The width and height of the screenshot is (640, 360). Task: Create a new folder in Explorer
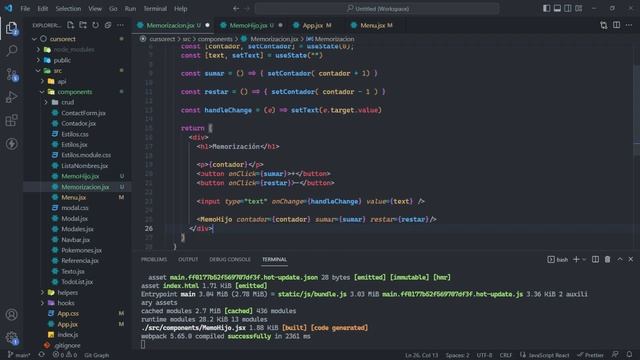click(x=83, y=25)
